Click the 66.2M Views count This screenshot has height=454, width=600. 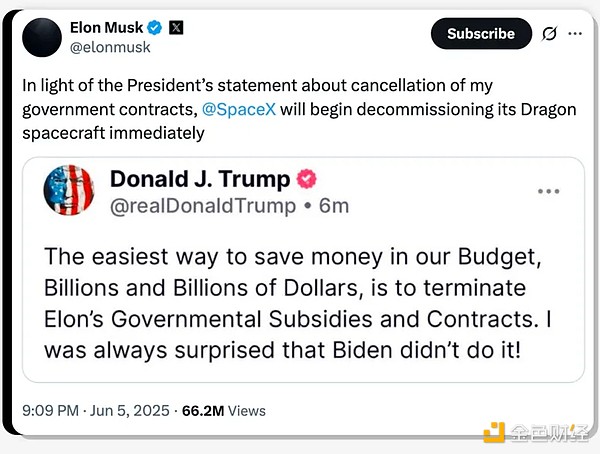(x=223, y=410)
